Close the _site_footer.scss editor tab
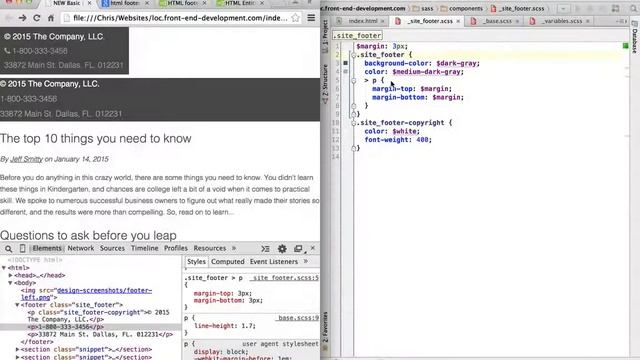This screenshot has height=360, width=640. pyautogui.click(x=458, y=21)
